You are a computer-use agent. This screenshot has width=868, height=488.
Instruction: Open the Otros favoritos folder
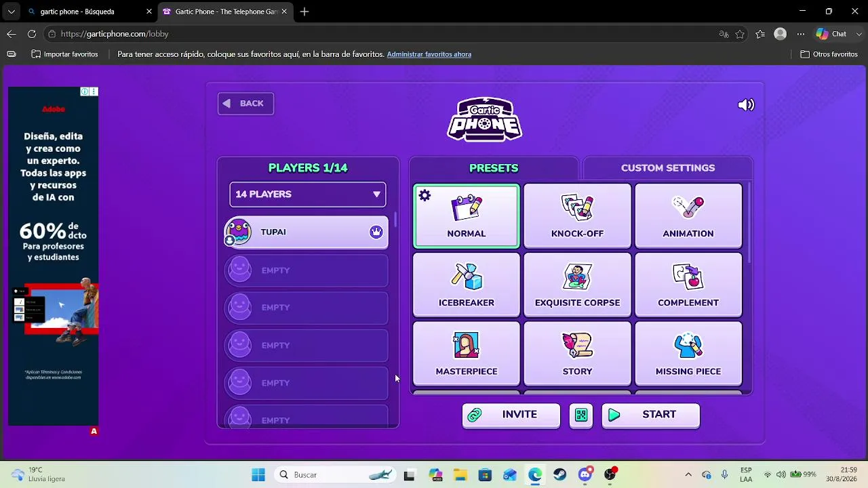coord(829,54)
